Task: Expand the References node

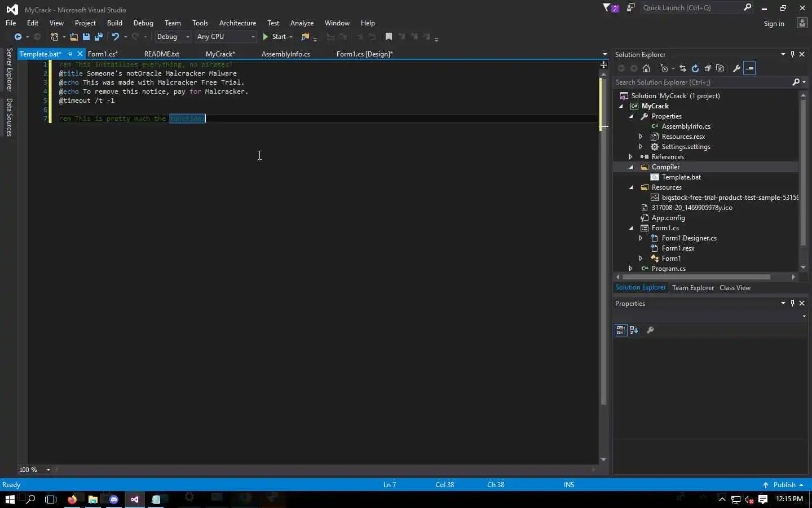Action: coord(631,157)
